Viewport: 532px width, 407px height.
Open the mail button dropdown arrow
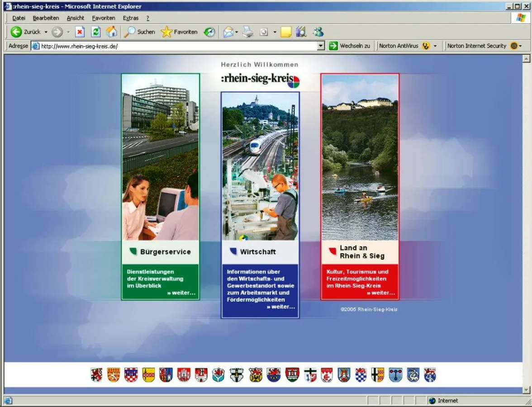[237, 32]
